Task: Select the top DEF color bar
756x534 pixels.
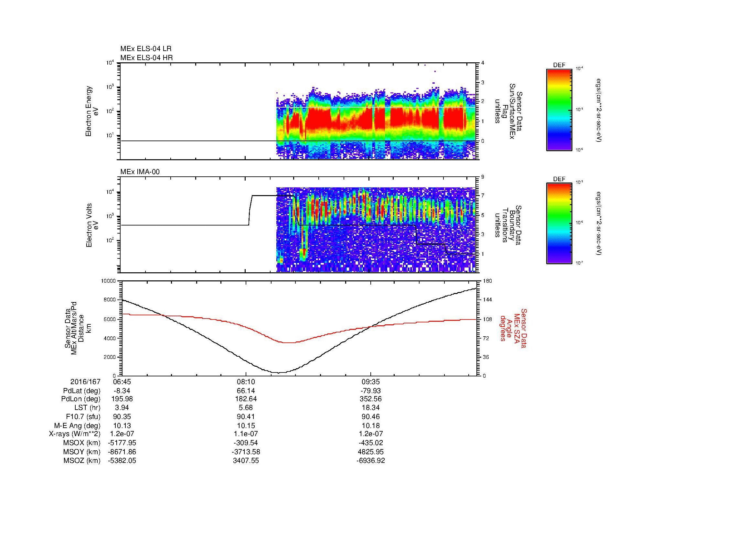Action: 559,110
